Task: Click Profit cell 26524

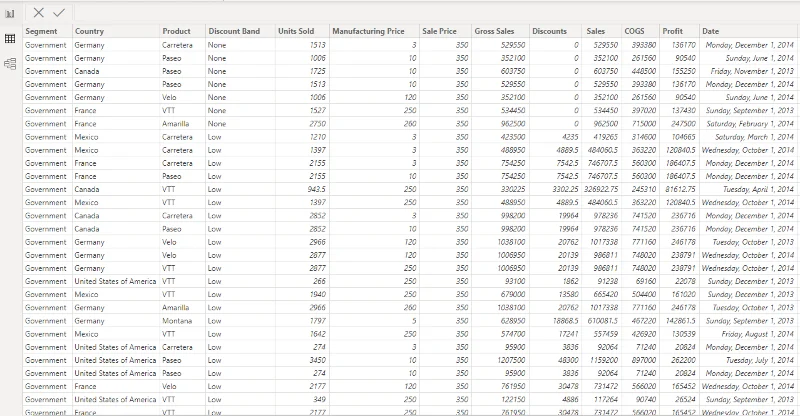Action: click(x=685, y=400)
